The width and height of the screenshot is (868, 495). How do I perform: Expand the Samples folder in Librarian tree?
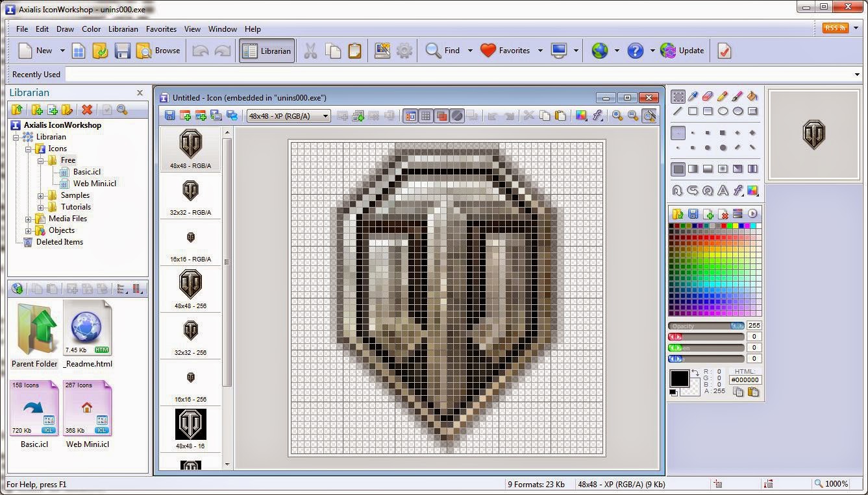pos(39,195)
